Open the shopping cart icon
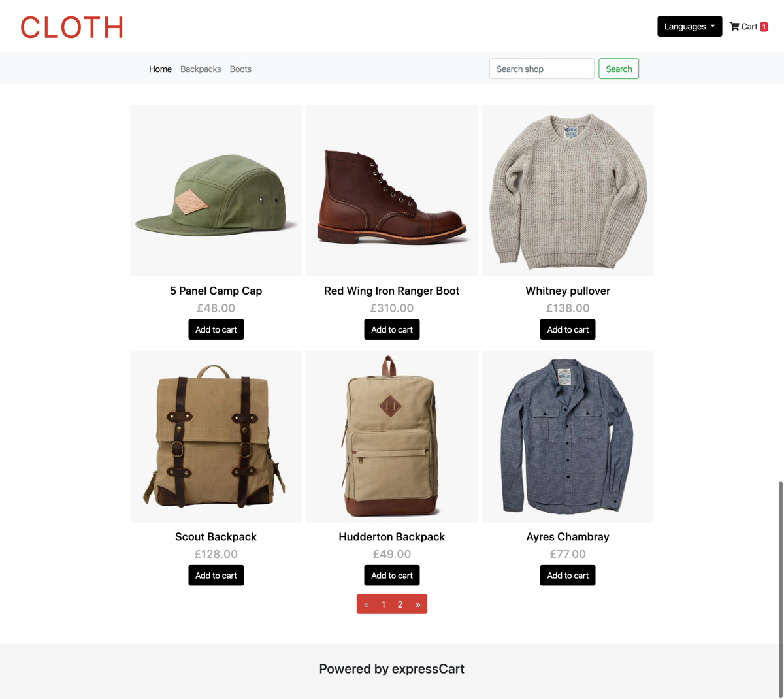 734,27
